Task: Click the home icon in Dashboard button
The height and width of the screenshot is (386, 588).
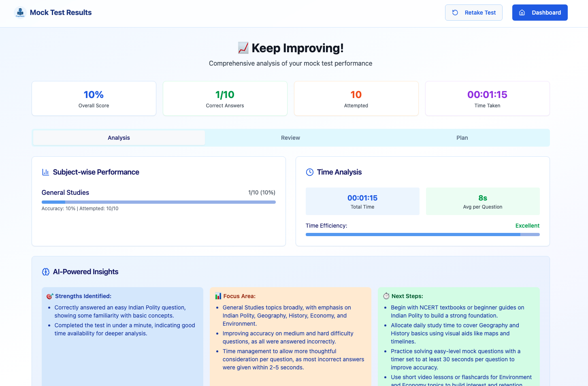Action: pos(522,13)
